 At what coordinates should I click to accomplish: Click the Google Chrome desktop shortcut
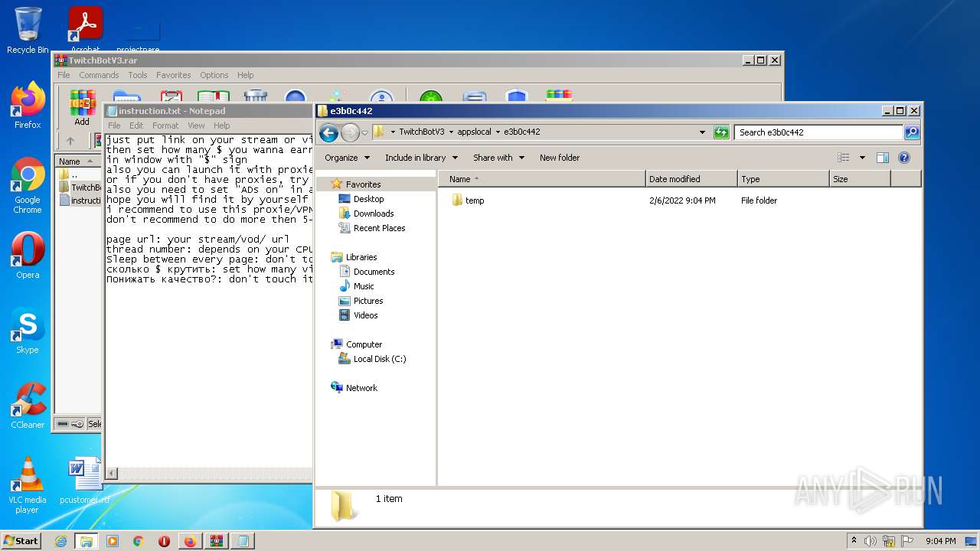click(x=28, y=185)
